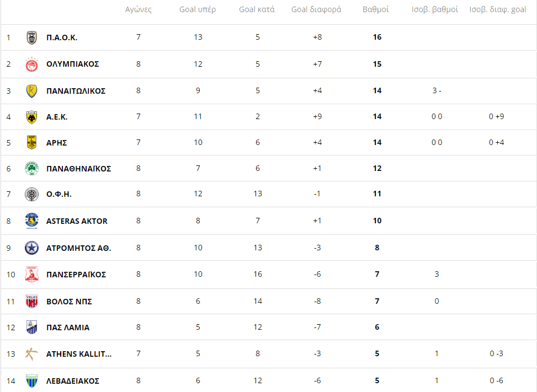Click the Athens Kallithea gold logo
This screenshot has width=537, height=392.
pos(31,354)
